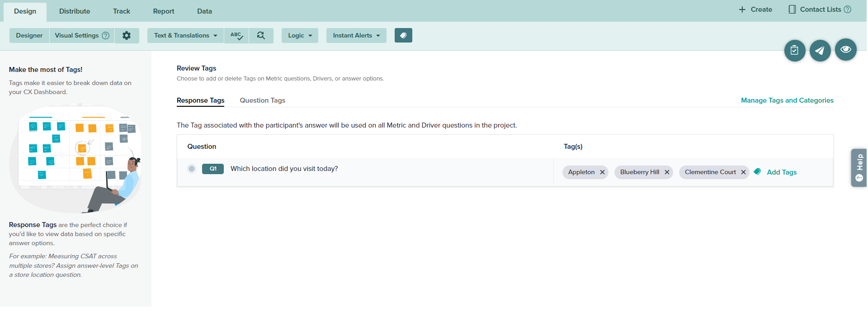Remove the Appleton tag
The width and height of the screenshot is (868, 313).
tap(602, 172)
